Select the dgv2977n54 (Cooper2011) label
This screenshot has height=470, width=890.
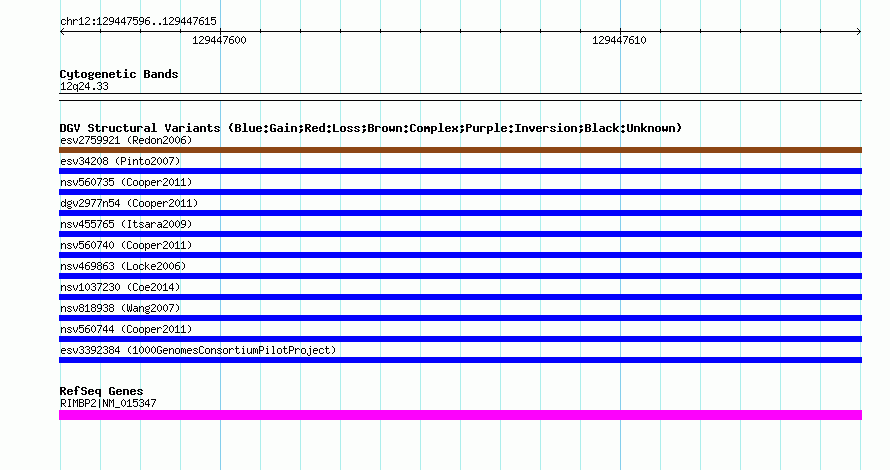point(129,203)
